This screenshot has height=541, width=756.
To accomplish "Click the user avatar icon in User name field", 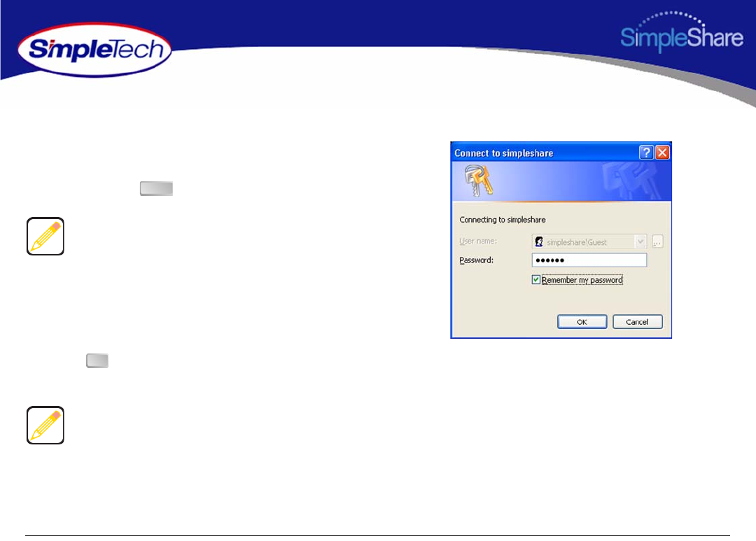I will [x=539, y=241].
